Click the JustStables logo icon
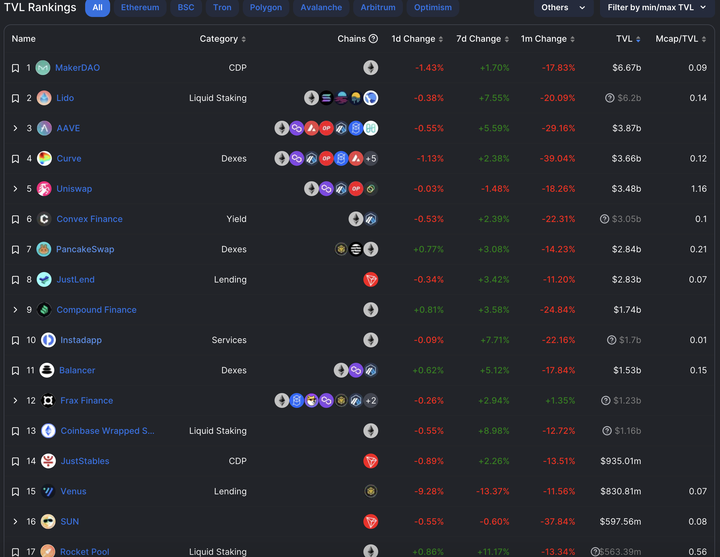Image resolution: width=720 pixels, height=557 pixels. pos(48,461)
